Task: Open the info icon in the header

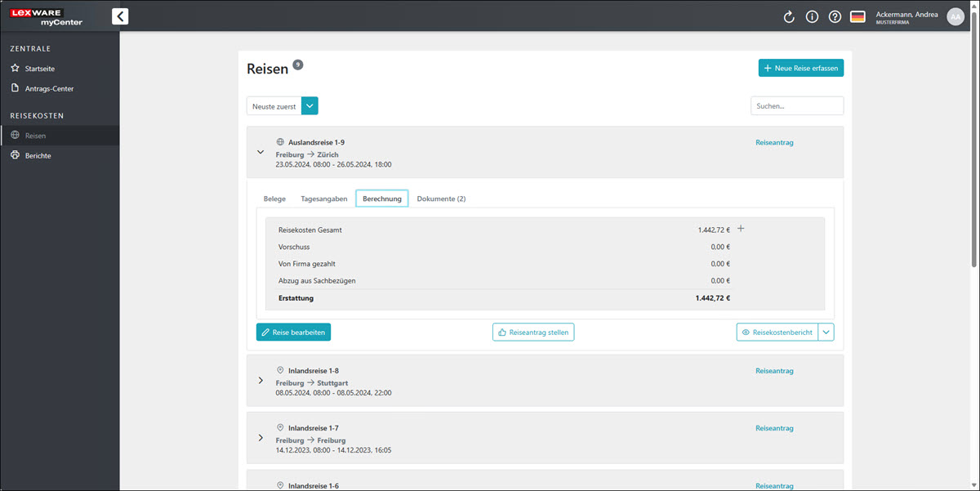Action: coord(812,16)
